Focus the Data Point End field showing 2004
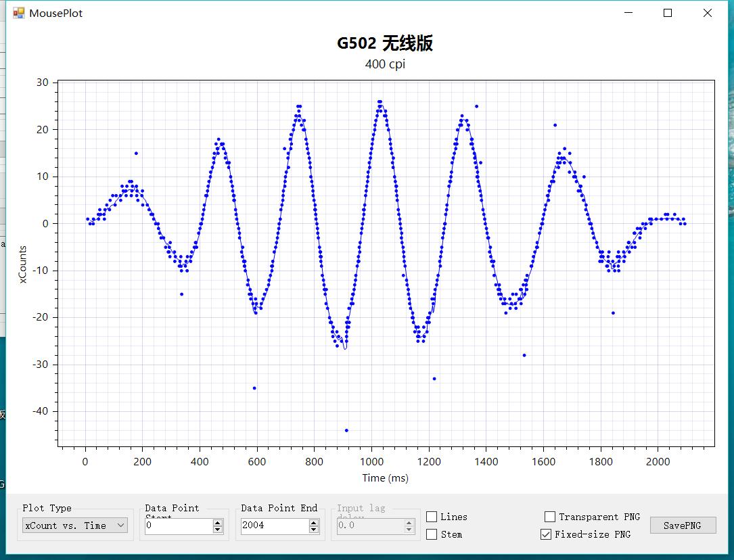The width and height of the screenshot is (734, 560). coord(275,526)
